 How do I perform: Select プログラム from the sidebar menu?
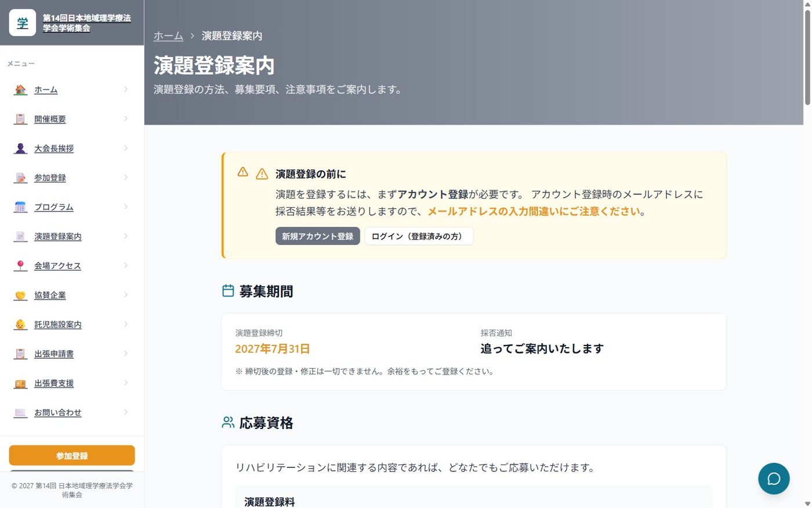[x=54, y=207]
